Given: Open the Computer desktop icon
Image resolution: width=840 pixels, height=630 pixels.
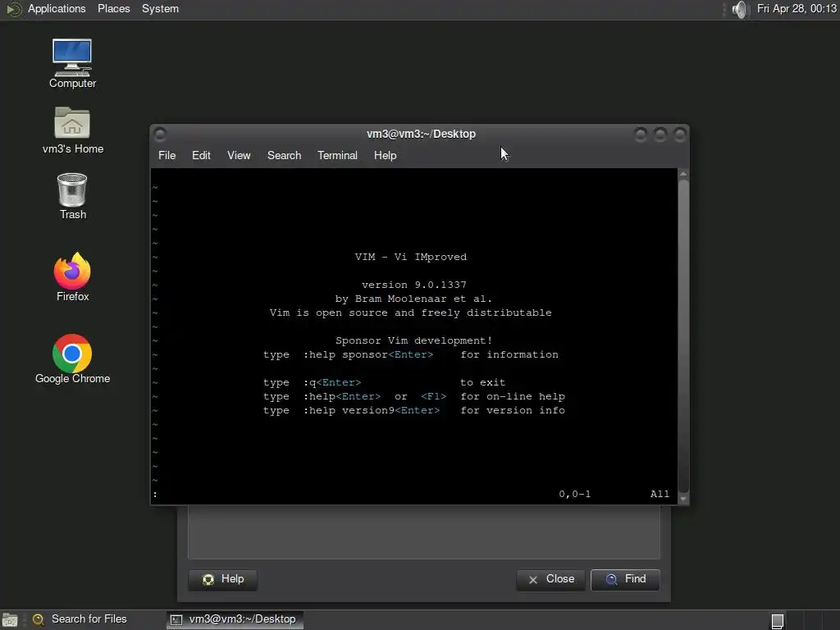Looking at the screenshot, I should (x=72, y=63).
